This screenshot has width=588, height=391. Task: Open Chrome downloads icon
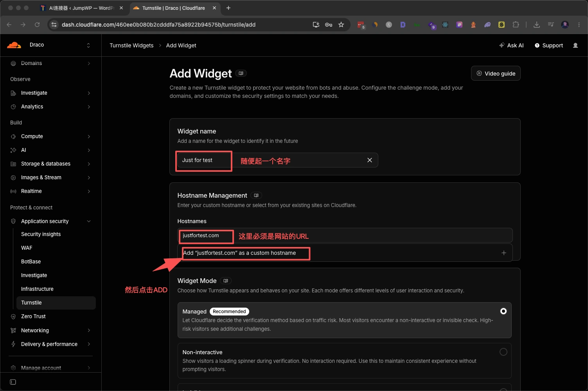click(537, 25)
